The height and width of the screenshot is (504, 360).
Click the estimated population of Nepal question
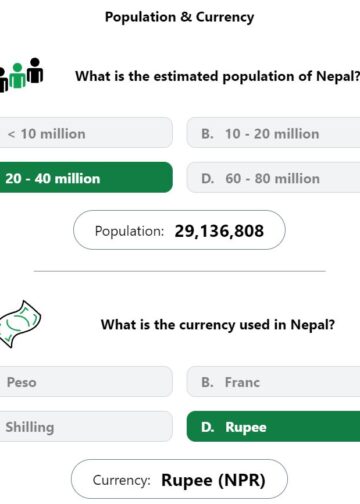coord(217,76)
